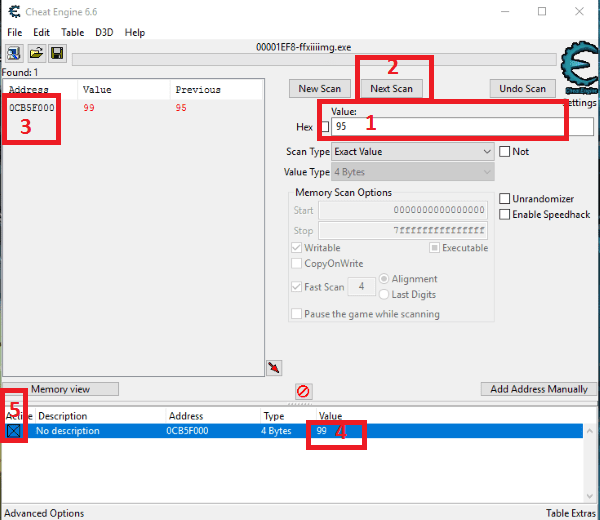Click No description in the address table
Screen dimensions: 600x520
tap(68, 431)
